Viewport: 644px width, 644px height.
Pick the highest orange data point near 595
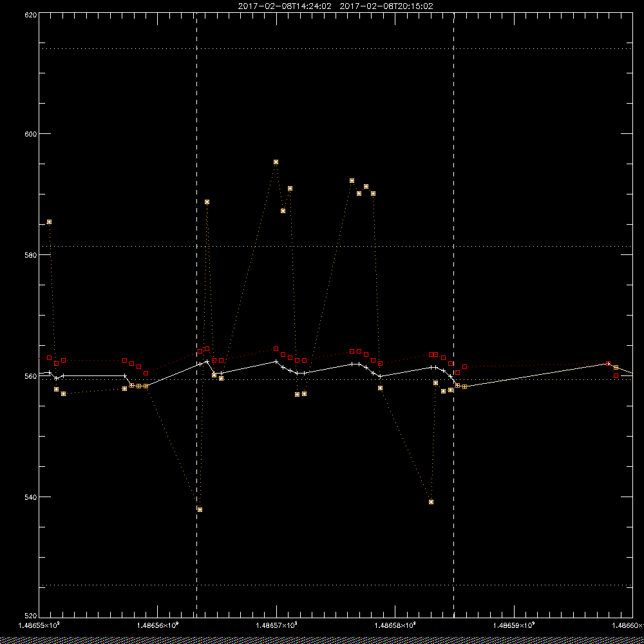coord(276,162)
